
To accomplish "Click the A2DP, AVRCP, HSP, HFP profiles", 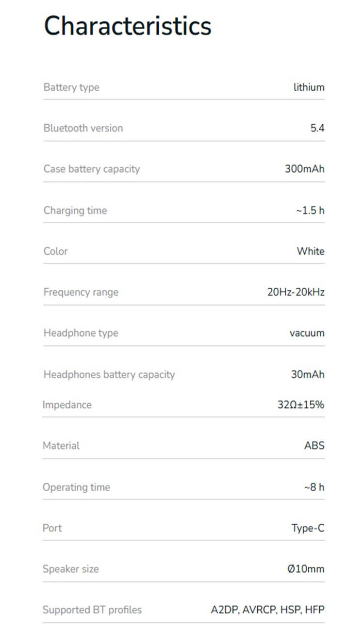I will tap(267, 610).
